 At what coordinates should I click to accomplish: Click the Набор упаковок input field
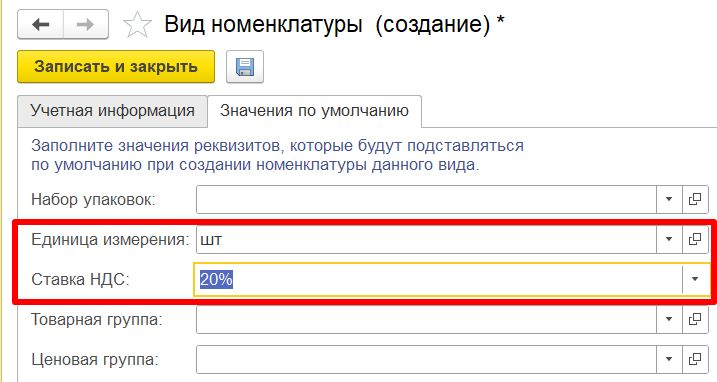coord(426,199)
